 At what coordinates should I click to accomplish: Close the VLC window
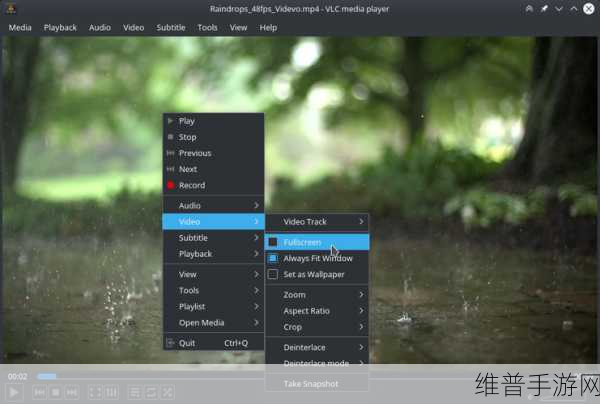click(589, 8)
